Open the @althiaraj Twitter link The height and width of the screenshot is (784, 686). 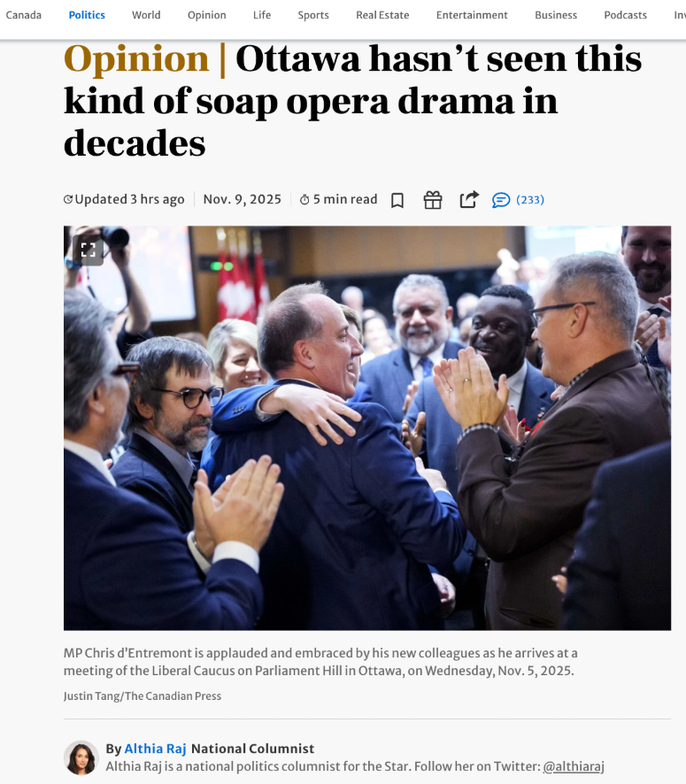(574, 766)
